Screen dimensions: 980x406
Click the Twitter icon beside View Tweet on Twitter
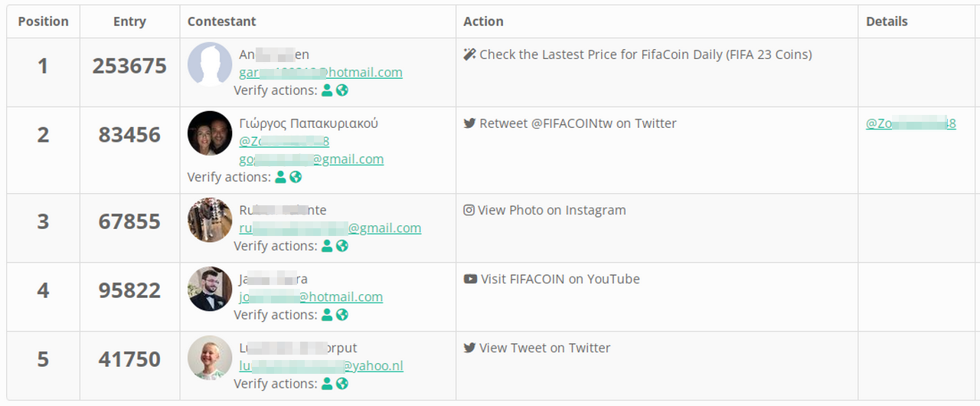pyautogui.click(x=470, y=348)
